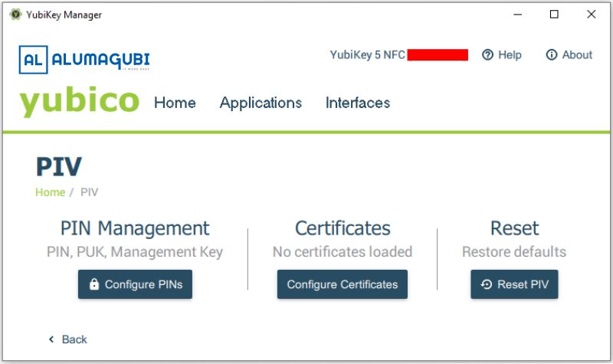Click the Back chevron arrow icon
613x364 pixels.
click(x=51, y=339)
